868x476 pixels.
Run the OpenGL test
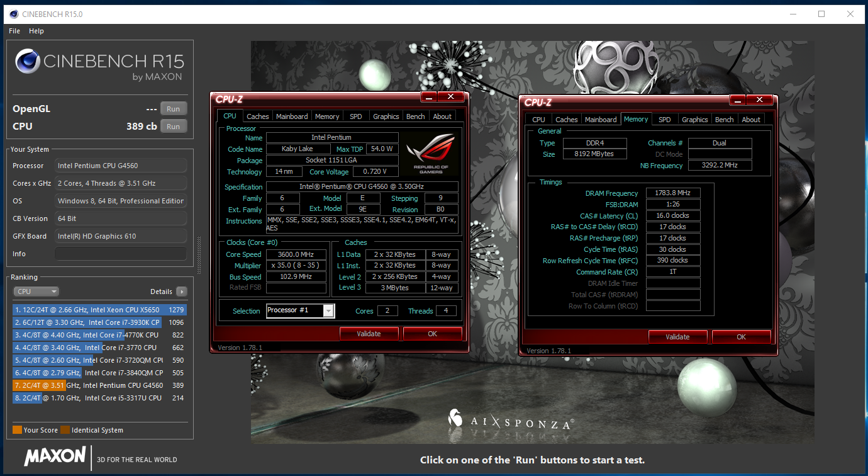pos(174,109)
